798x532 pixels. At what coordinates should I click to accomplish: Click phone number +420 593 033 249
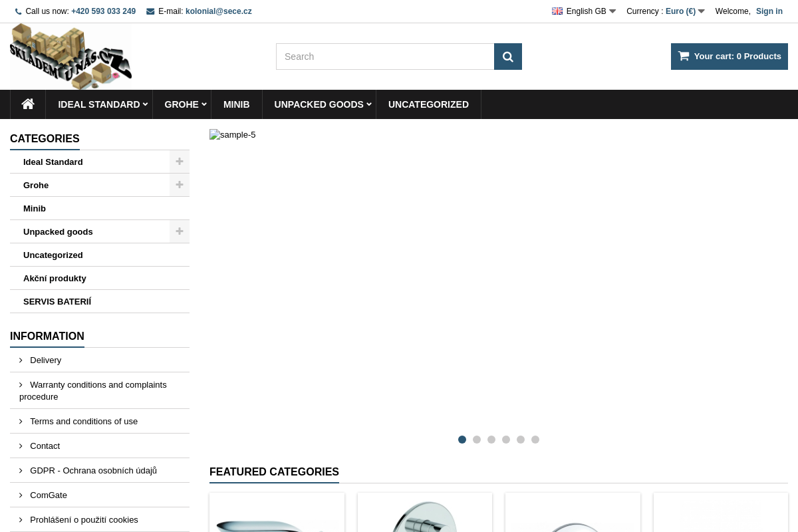104,11
